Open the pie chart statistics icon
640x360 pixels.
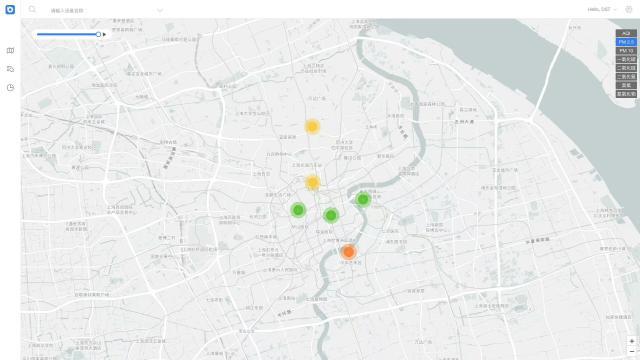(x=10, y=87)
